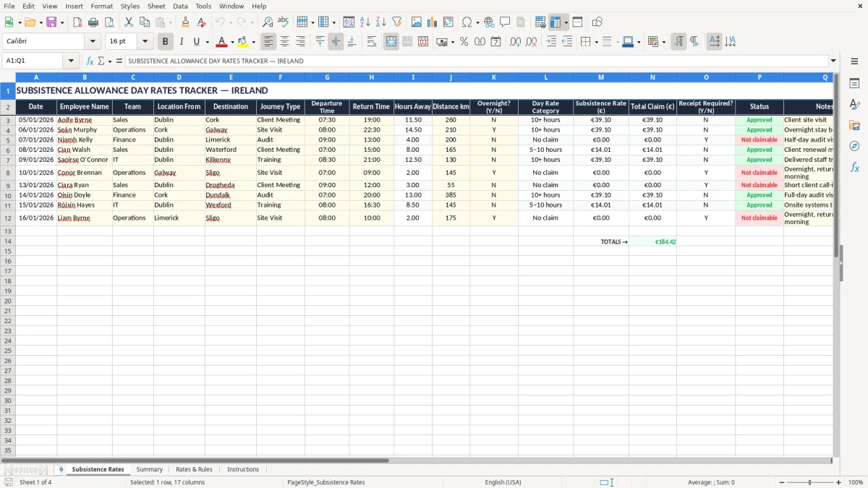
Task: Toggle Bold formatting
Action: pos(166,42)
